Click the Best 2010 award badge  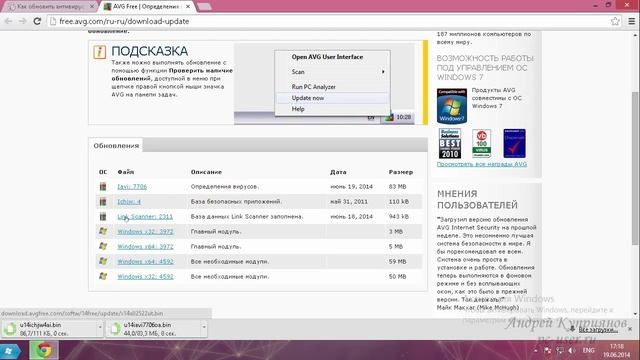coord(450,144)
